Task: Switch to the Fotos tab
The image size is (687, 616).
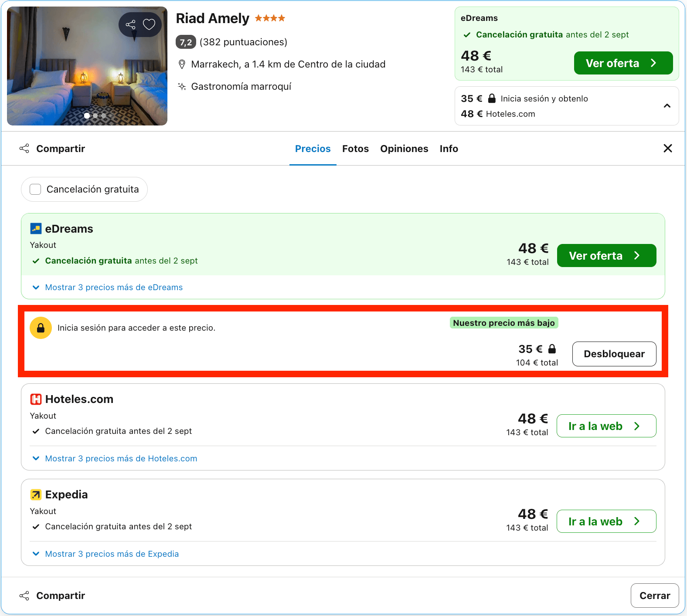Action: [x=355, y=149]
